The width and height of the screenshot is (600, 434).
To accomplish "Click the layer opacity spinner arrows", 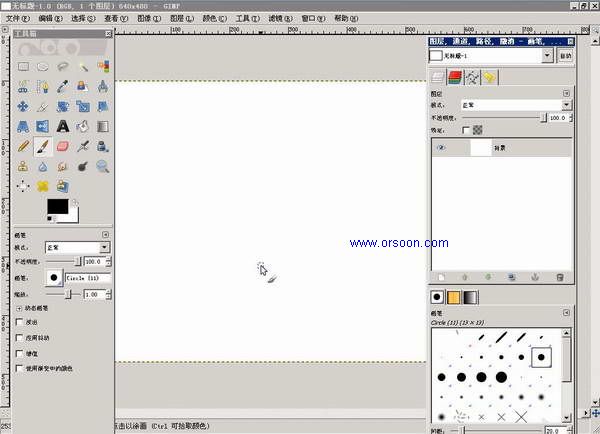I will pos(571,118).
